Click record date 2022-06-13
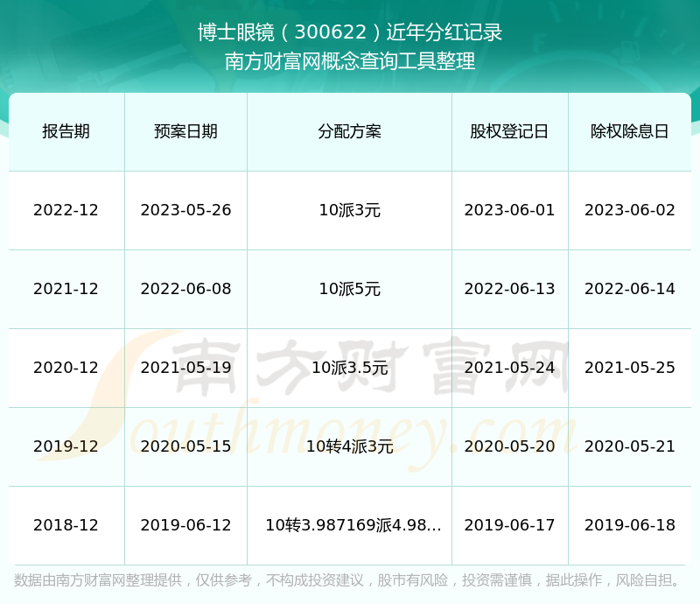 click(x=509, y=289)
